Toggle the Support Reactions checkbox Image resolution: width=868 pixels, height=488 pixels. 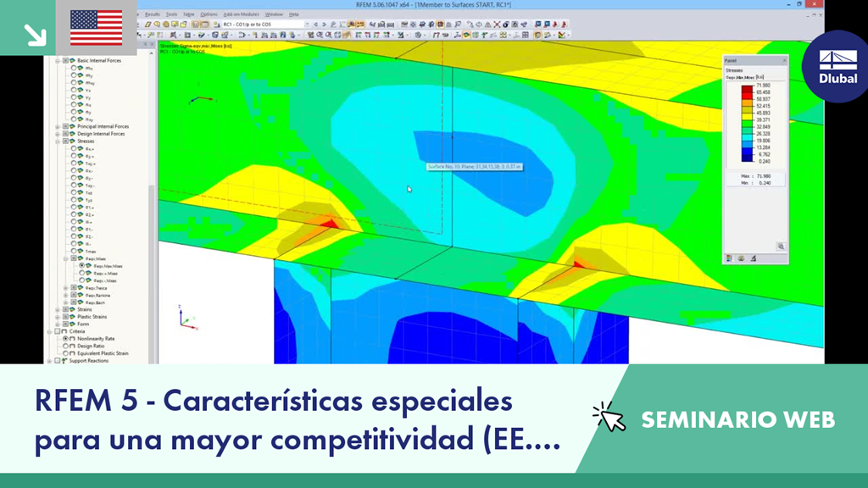[57, 360]
